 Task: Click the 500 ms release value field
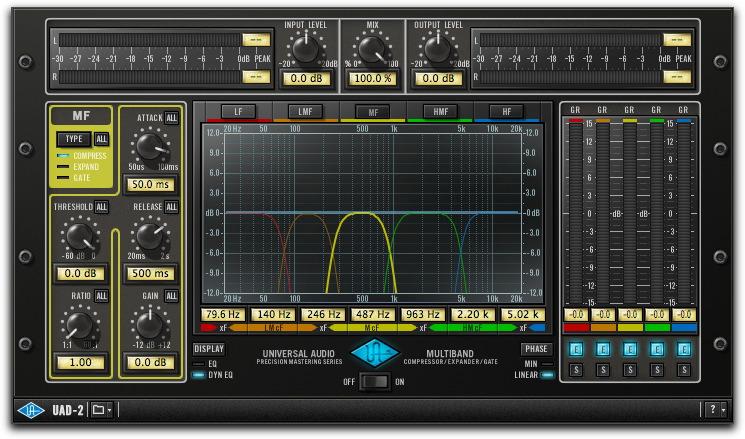150,273
